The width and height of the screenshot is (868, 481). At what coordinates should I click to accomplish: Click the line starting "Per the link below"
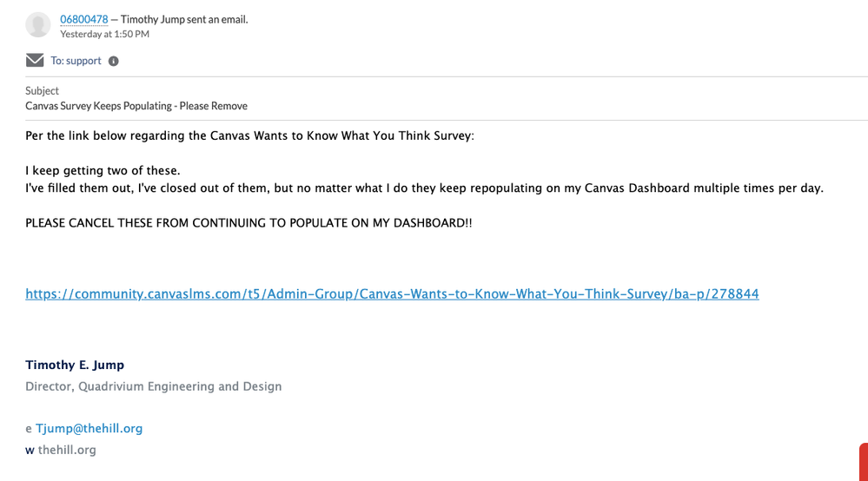click(249, 136)
